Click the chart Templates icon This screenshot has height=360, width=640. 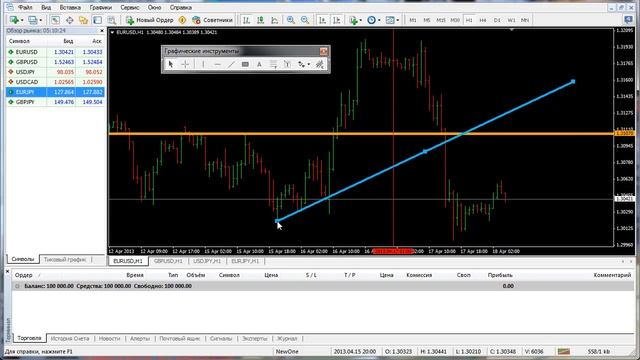[x=390, y=20]
